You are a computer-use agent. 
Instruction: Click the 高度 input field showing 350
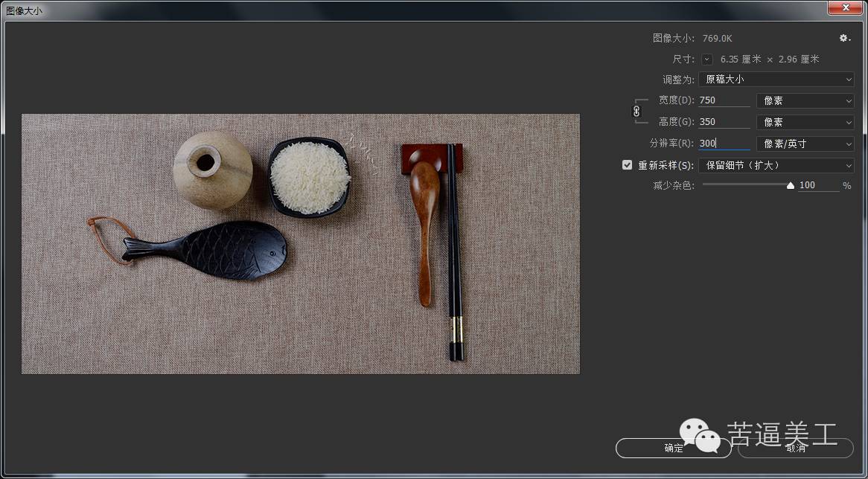(724, 122)
